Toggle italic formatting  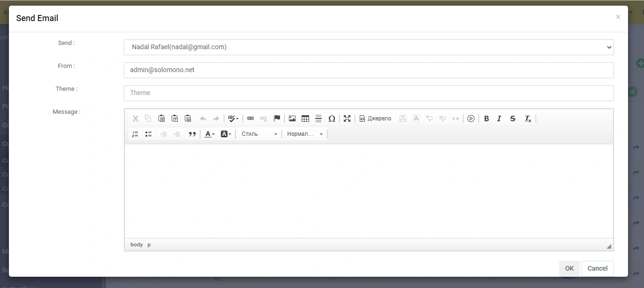(499, 118)
